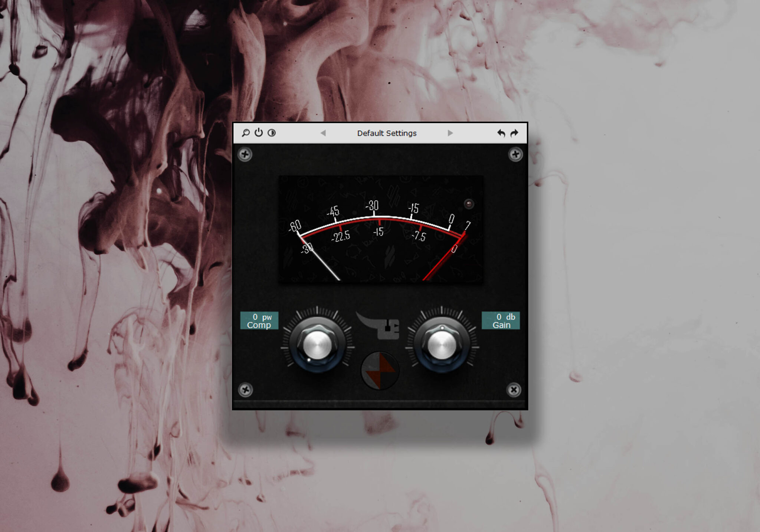The width and height of the screenshot is (760, 532).
Task: Click the Comp knob
Action: point(317,345)
